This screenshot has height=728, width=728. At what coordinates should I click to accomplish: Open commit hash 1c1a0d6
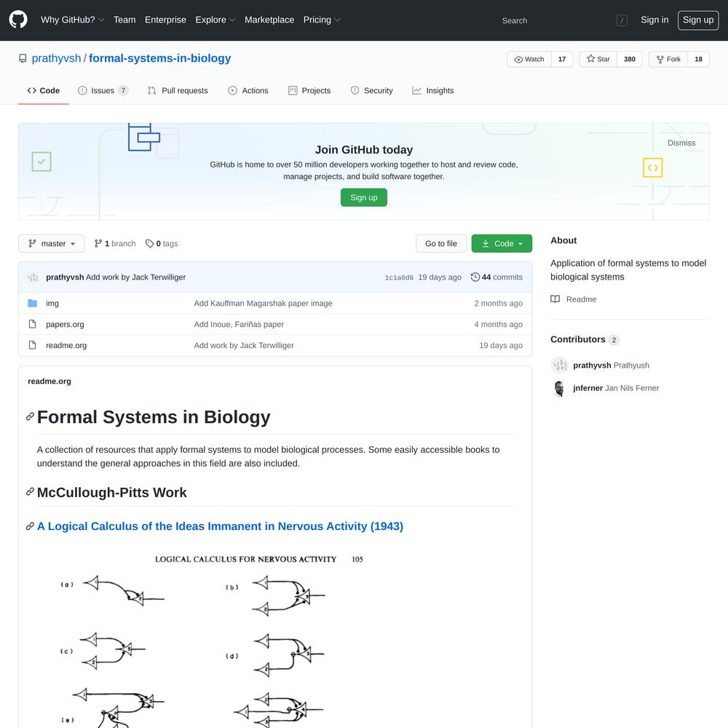point(399,277)
